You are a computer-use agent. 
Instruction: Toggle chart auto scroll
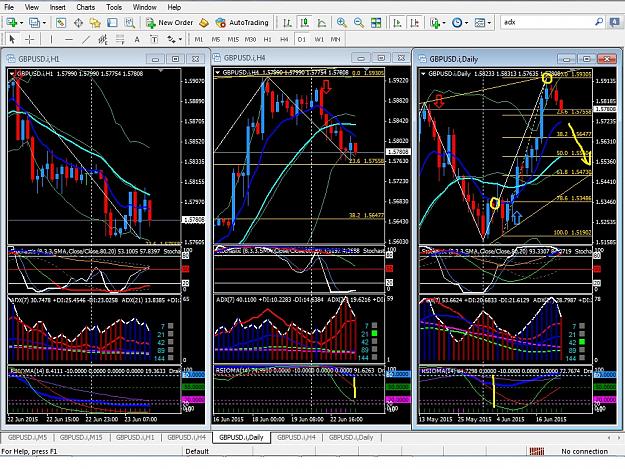click(x=397, y=23)
